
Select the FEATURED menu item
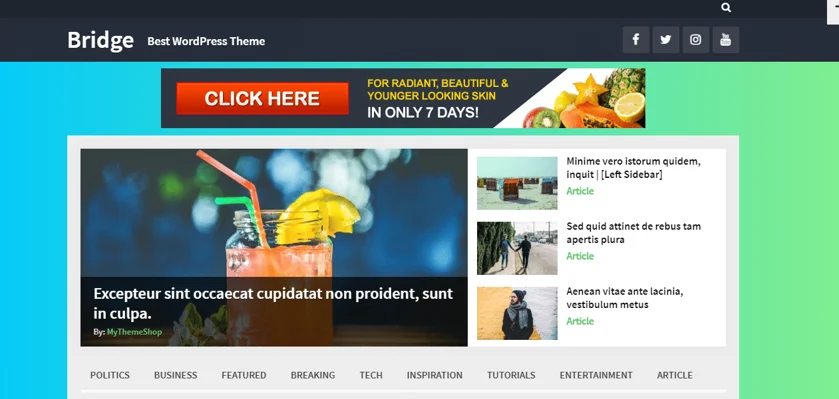(244, 375)
